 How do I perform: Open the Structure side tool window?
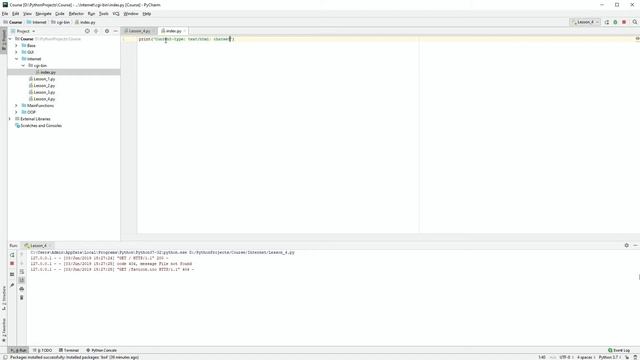point(4,298)
